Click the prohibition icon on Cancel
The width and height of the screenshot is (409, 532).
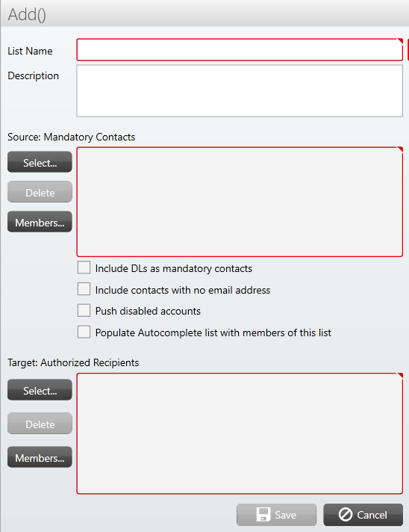(x=346, y=514)
